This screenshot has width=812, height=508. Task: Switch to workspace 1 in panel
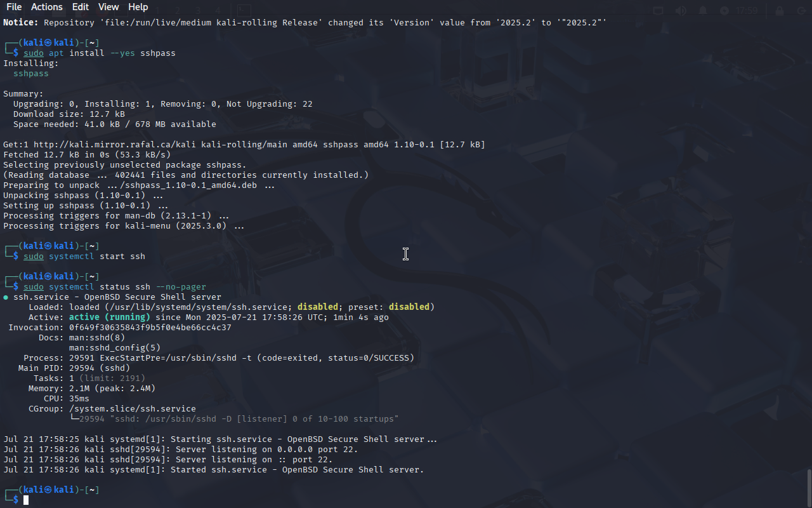tap(158, 10)
